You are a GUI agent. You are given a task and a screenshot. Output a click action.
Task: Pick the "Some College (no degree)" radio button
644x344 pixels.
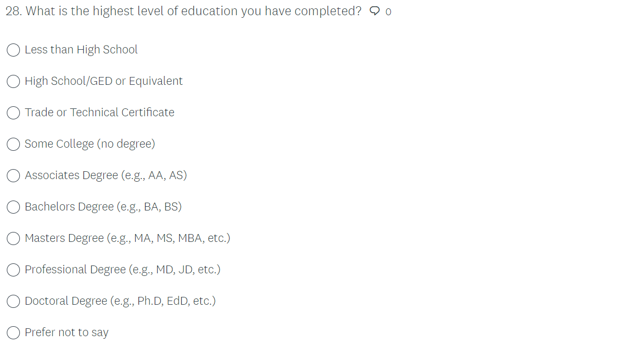(14, 144)
